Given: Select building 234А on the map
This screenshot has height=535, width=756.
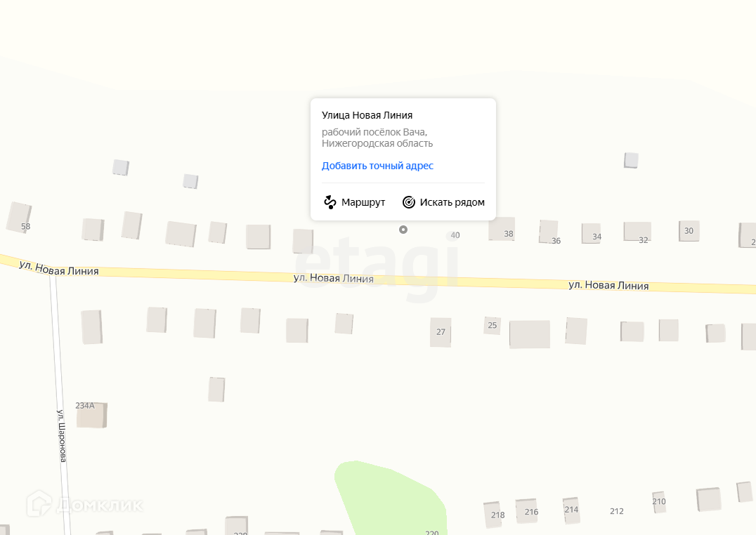Looking at the screenshot, I should (91, 415).
